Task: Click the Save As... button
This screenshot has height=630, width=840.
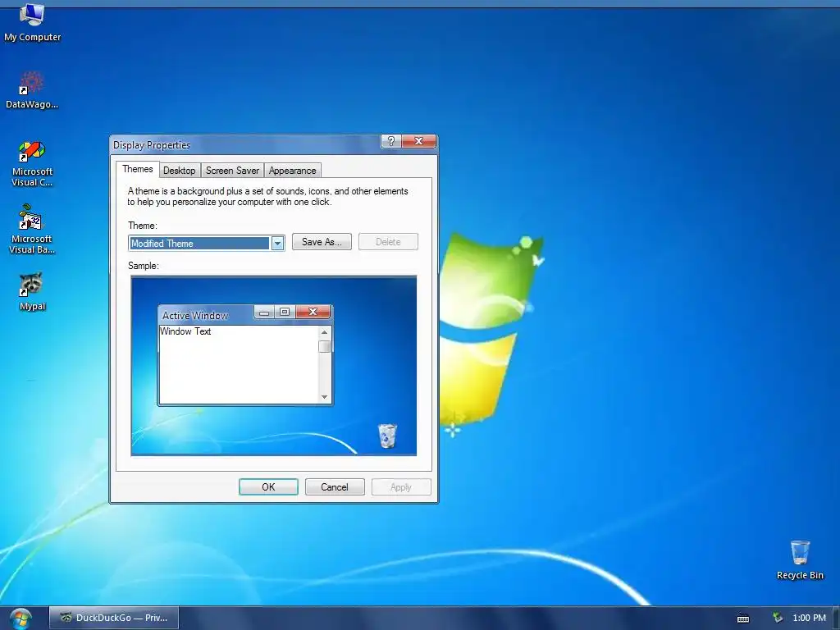Action: [x=322, y=242]
